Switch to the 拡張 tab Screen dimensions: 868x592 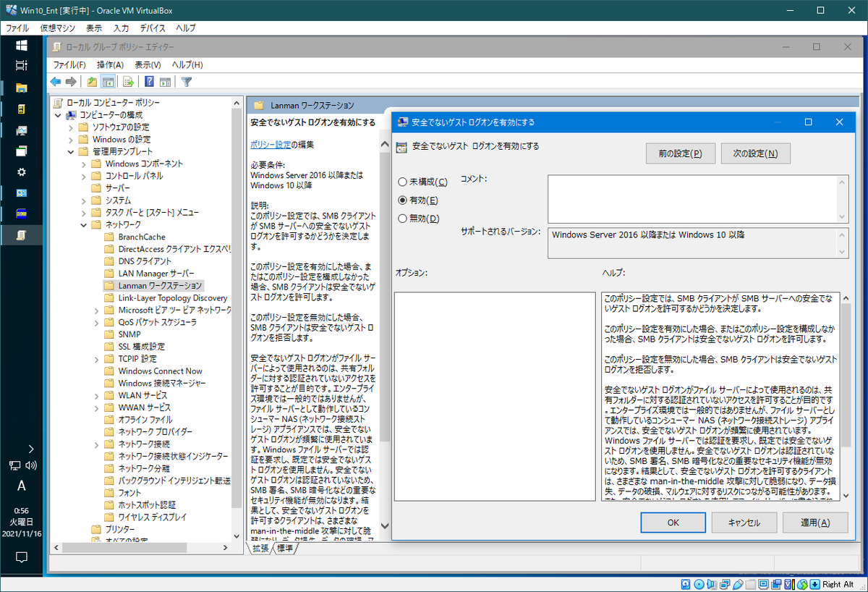tap(260, 549)
